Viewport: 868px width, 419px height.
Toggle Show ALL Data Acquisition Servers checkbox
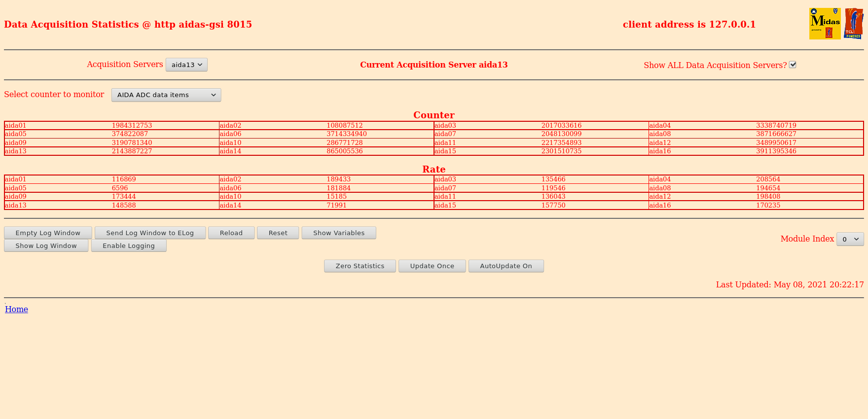[x=793, y=65]
